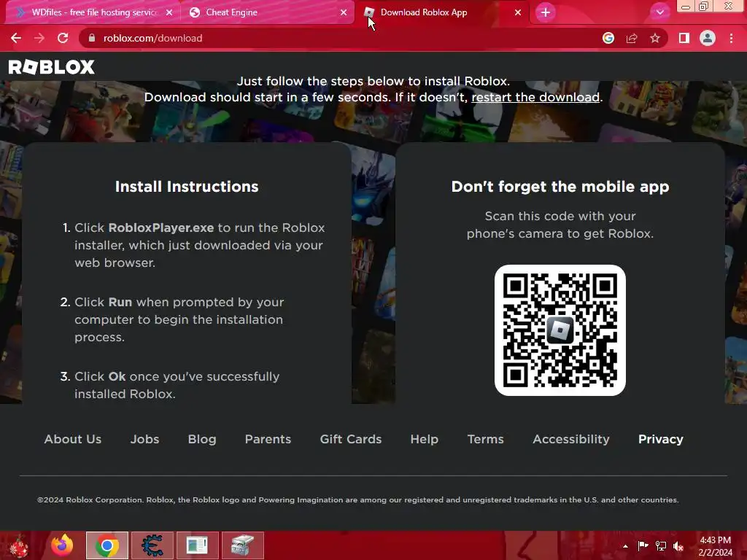
Task: Open Firefox from the taskbar
Action: tap(63, 545)
